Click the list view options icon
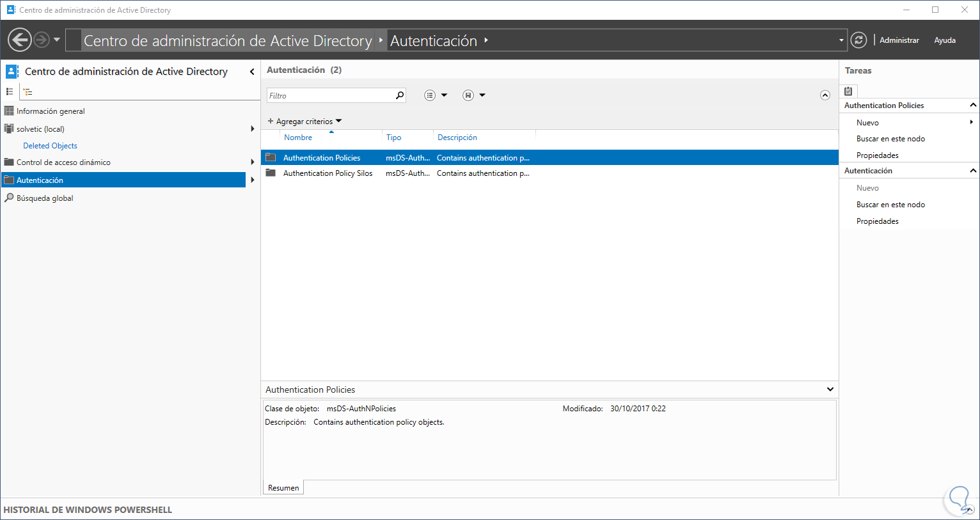 point(430,95)
